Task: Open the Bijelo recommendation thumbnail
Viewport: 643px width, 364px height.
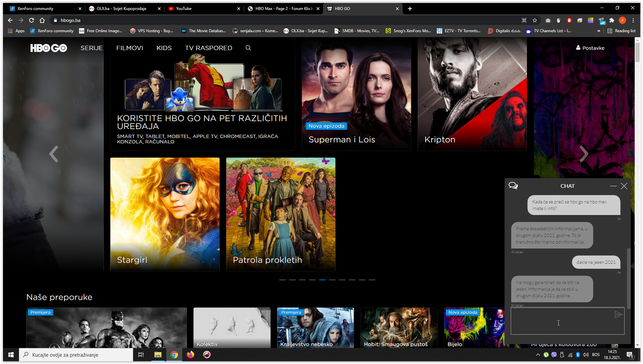Action: point(475,328)
